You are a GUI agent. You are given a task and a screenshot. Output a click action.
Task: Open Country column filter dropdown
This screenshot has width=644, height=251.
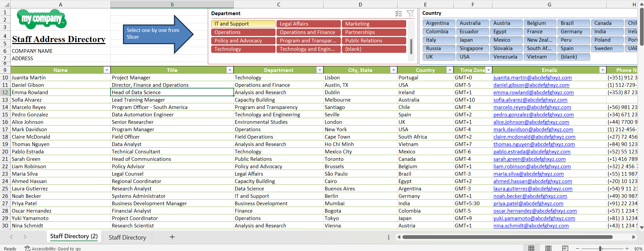point(450,70)
